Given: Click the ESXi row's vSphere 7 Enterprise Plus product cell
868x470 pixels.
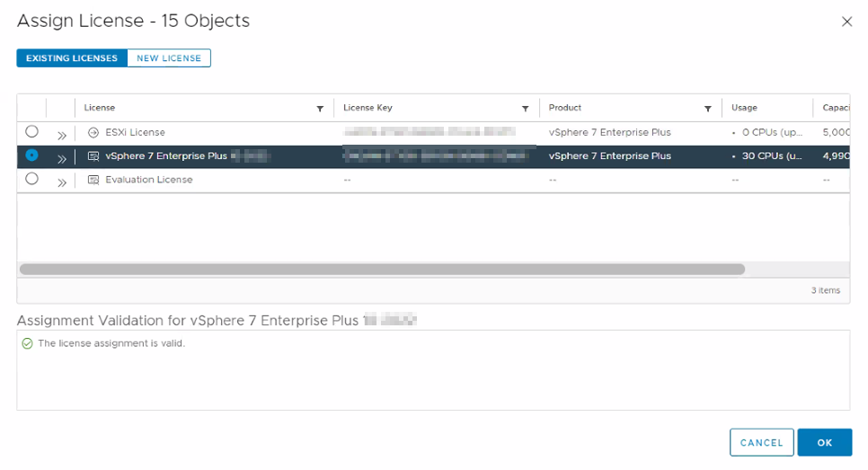Looking at the screenshot, I should 609,132.
